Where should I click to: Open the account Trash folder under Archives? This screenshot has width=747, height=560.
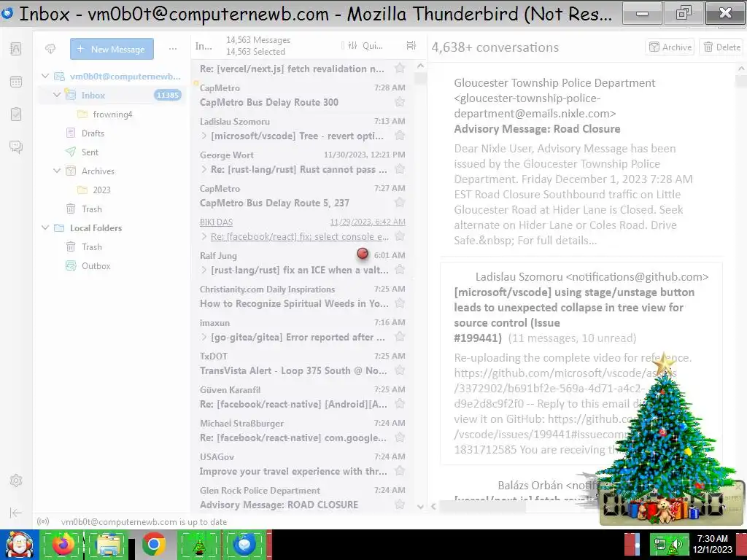(x=111, y=209)
